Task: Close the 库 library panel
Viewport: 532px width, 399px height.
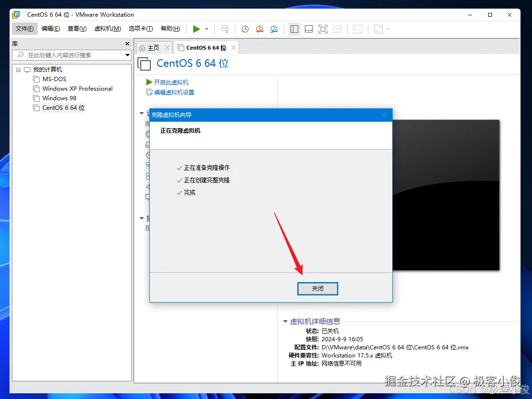Action: [x=127, y=44]
